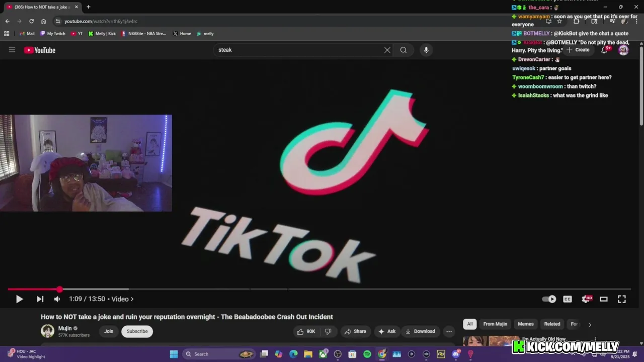
Task: Open the player settings gear
Action: pos(586,299)
